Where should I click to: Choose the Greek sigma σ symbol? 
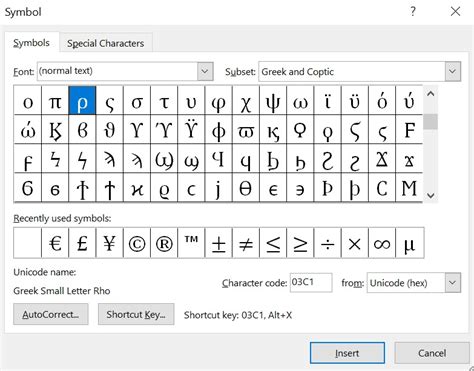tap(137, 101)
